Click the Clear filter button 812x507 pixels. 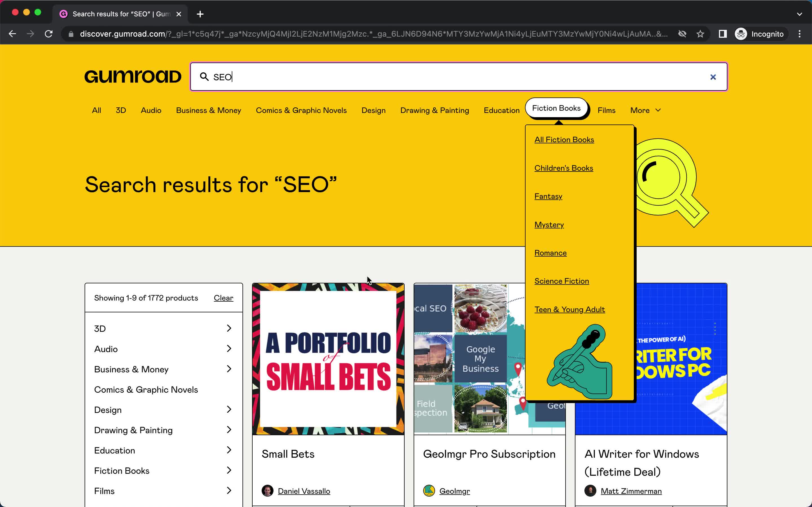tap(223, 298)
